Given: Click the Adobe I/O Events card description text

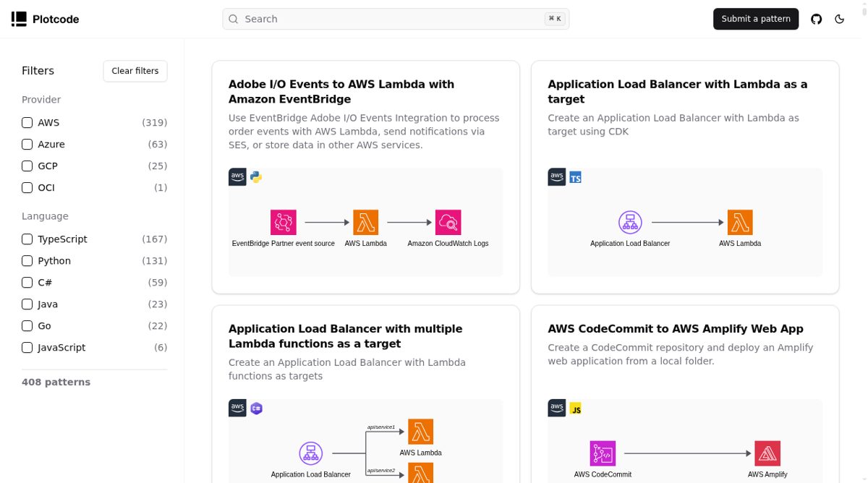Looking at the screenshot, I should point(364,132).
